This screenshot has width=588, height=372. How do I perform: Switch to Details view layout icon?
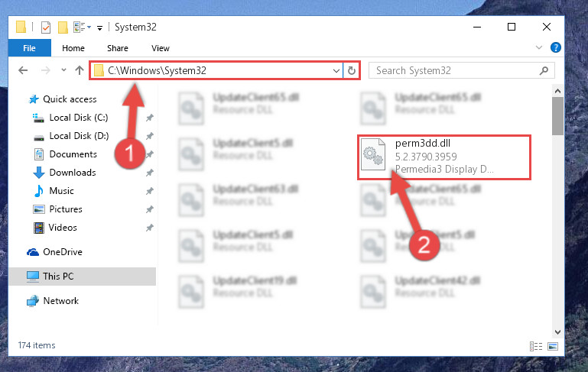coord(536,346)
